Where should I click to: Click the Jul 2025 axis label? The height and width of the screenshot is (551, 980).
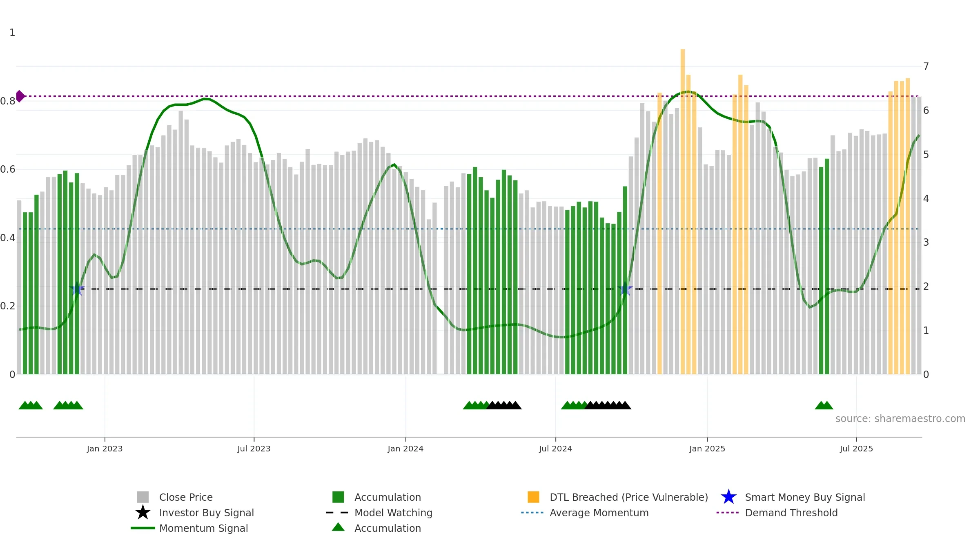856,449
